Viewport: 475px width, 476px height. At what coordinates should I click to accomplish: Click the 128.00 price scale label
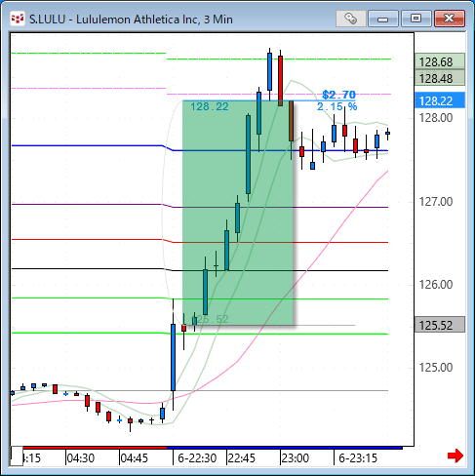(x=436, y=118)
